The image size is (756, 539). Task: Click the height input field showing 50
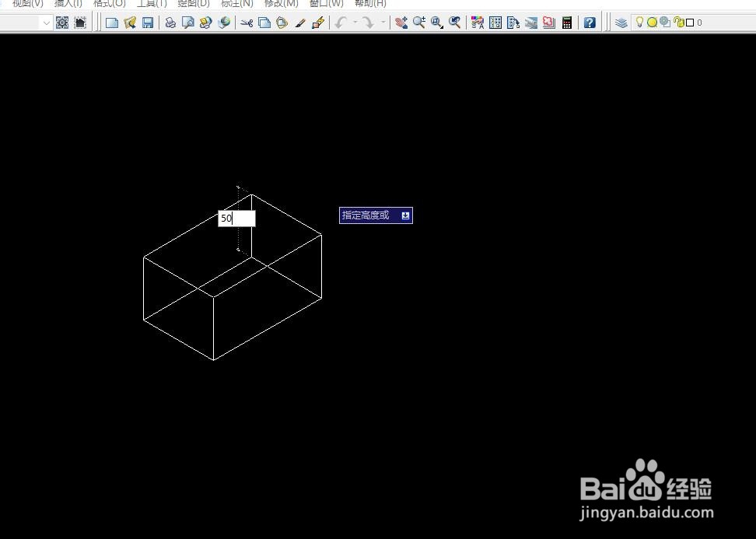[236, 219]
